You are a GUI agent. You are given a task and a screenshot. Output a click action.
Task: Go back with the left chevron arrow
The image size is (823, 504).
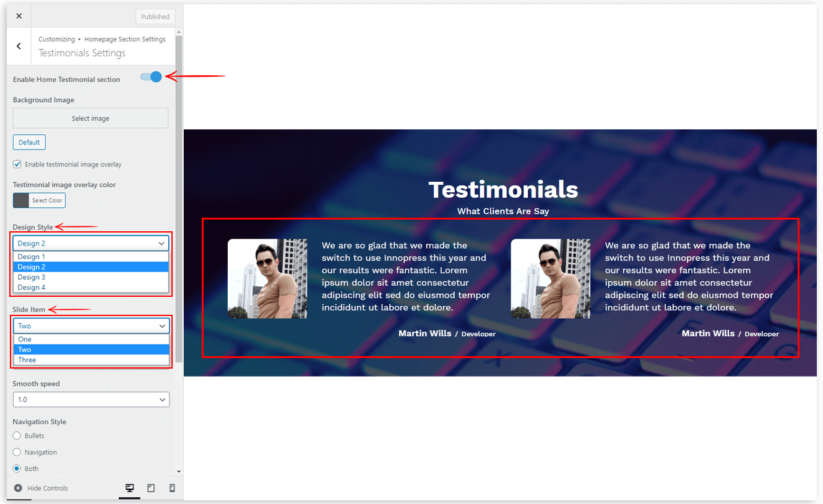click(x=19, y=46)
